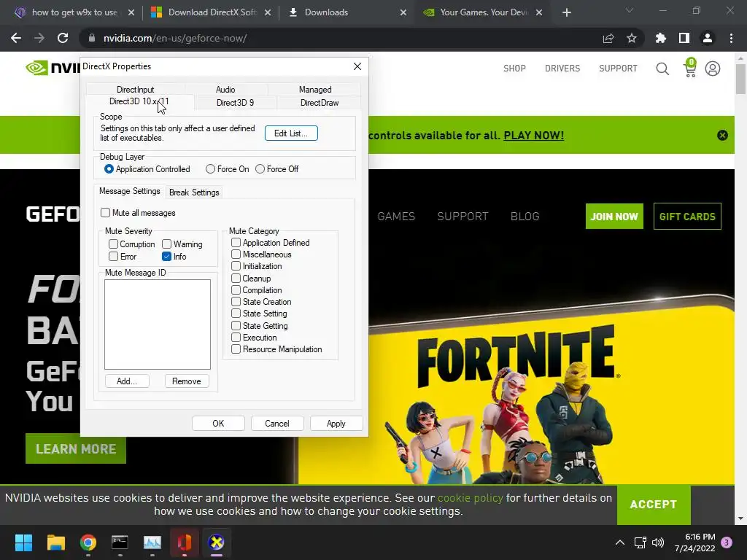Click the share page icon in address bar

(x=608, y=38)
